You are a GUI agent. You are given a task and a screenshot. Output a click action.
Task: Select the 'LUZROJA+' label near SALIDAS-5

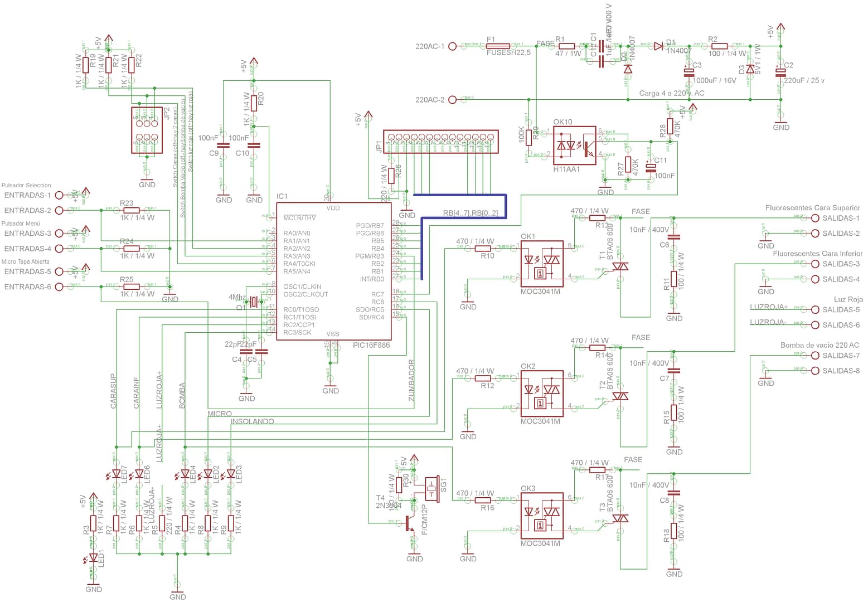coord(769,307)
